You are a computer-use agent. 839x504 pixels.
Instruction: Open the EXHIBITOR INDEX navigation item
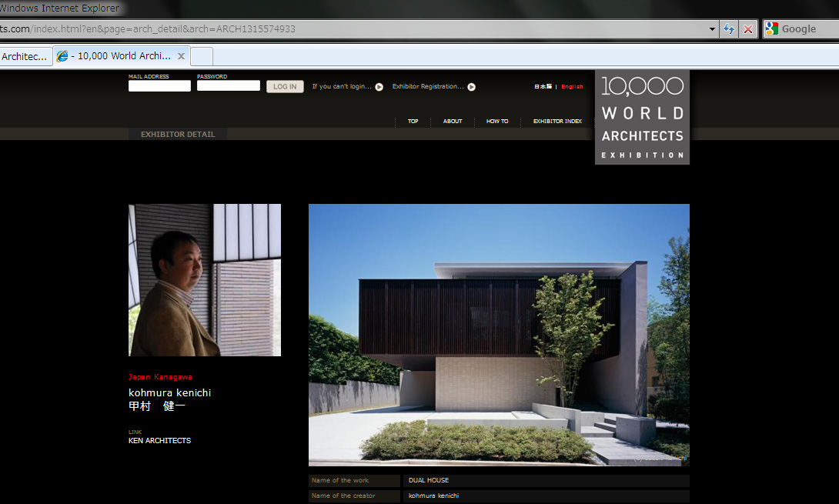pyautogui.click(x=557, y=122)
